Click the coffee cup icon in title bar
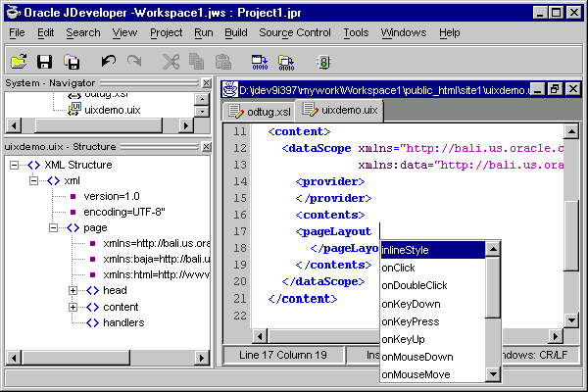This screenshot has width=588, height=392. pyautogui.click(x=14, y=13)
